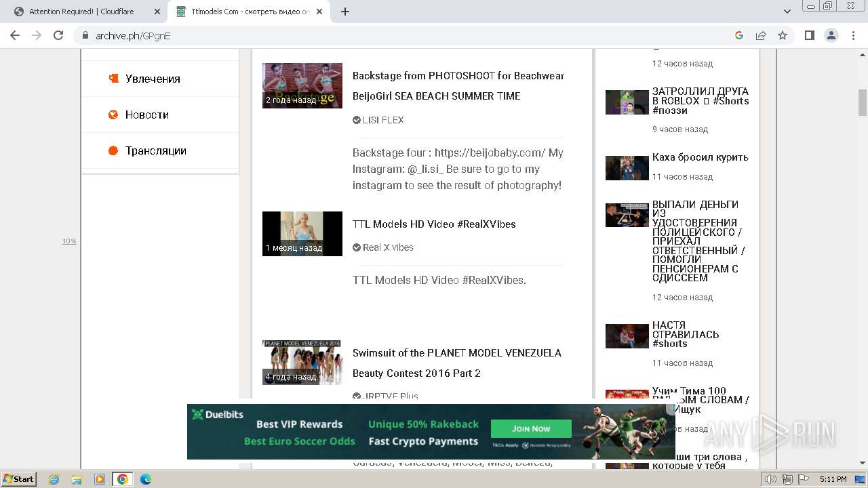Open the Backstage photoshoot video thumbnail
The height and width of the screenshot is (488, 868).
click(302, 85)
